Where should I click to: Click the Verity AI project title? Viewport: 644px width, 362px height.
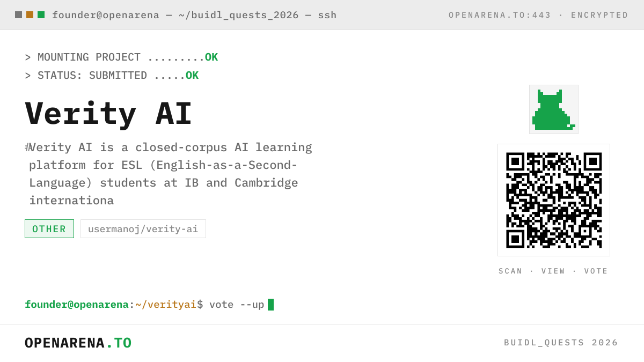[108, 114]
